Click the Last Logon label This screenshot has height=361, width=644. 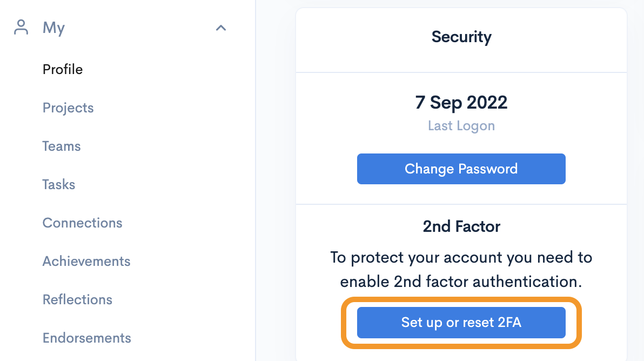click(461, 126)
